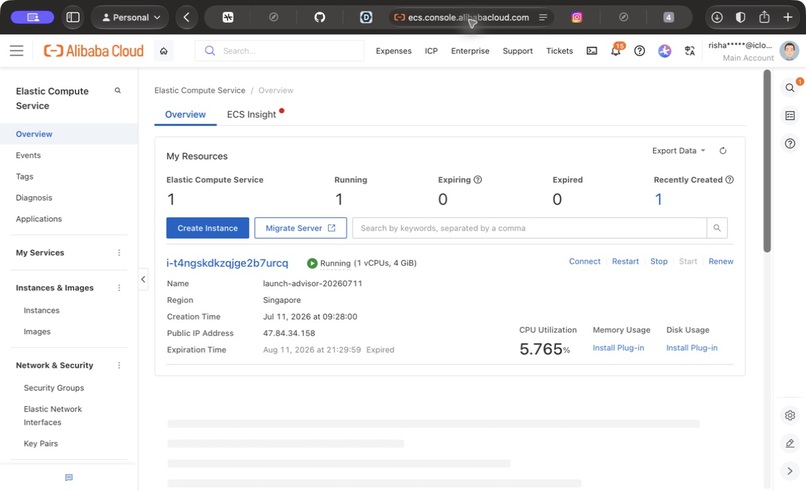Screen dimensions: 806x491
Task: Open Expenses in top menu
Action: (x=393, y=51)
